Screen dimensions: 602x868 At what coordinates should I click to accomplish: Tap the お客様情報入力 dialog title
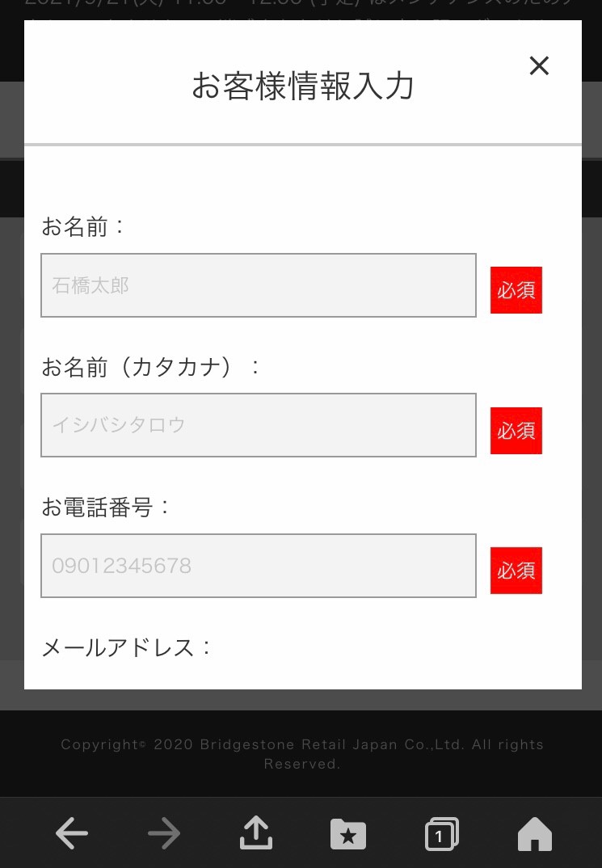coord(302,86)
